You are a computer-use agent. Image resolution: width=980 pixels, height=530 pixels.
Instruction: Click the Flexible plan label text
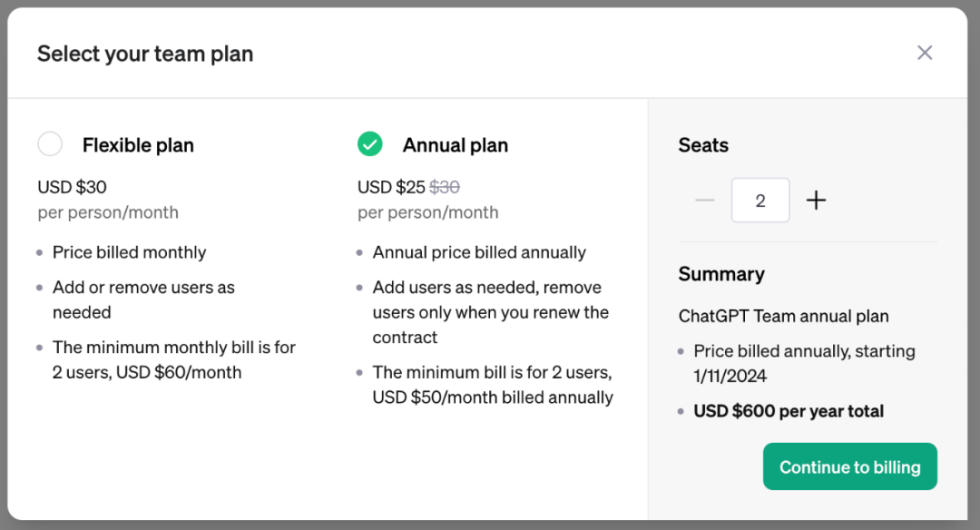(138, 145)
